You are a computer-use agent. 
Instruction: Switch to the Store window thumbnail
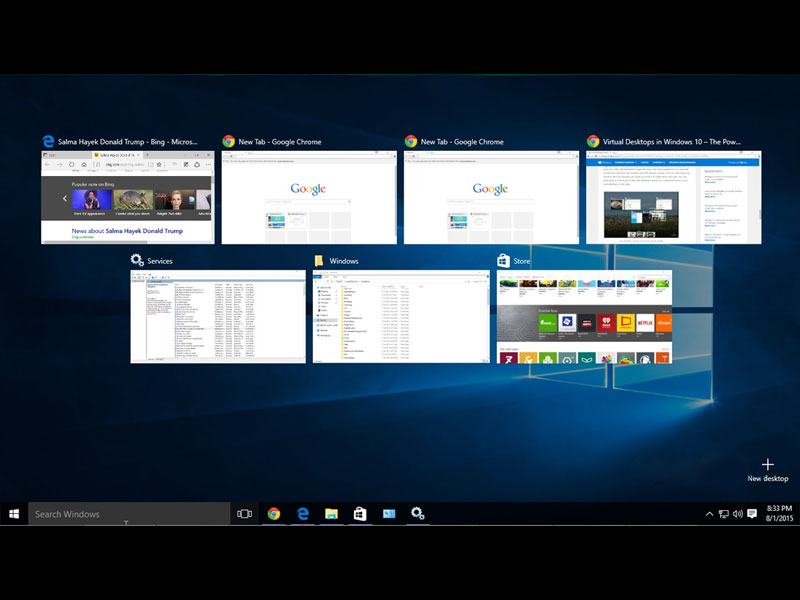point(584,316)
